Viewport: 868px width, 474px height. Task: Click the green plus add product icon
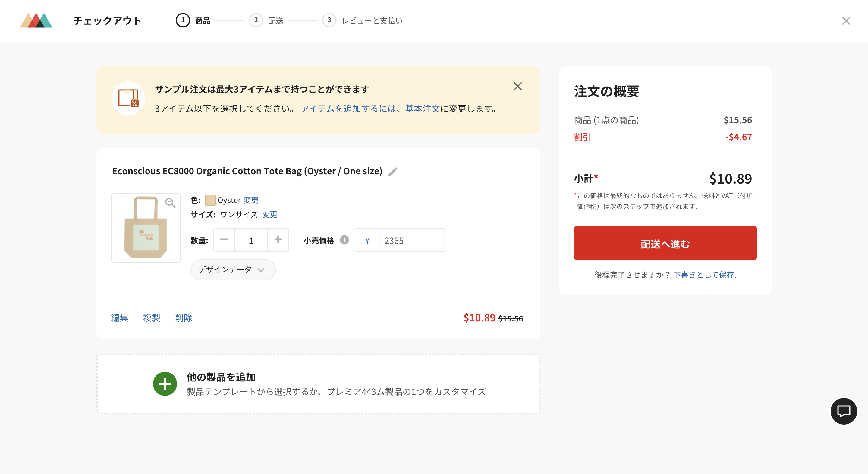pyautogui.click(x=165, y=384)
